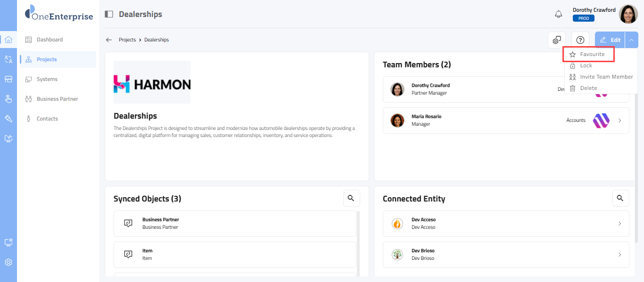The height and width of the screenshot is (282, 644).
Task: Open the help question mark icon
Action: point(580,40)
